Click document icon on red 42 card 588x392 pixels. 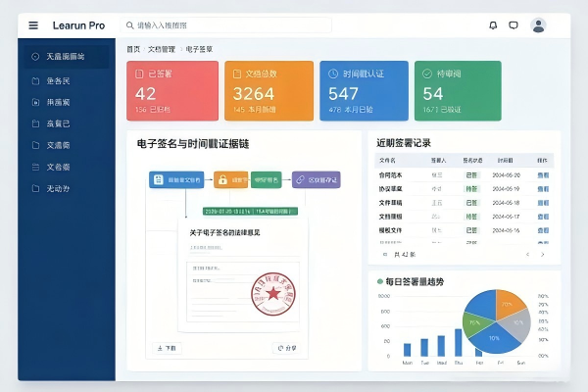[x=139, y=73]
